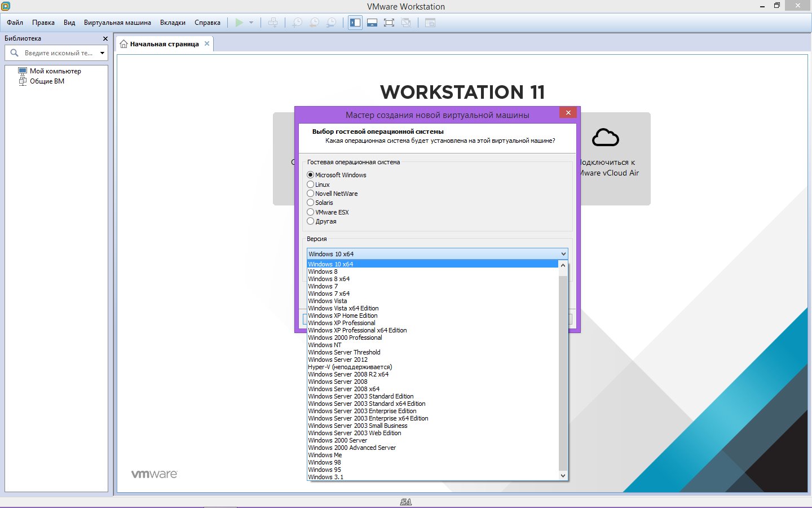The height and width of the screenshot is (508, 812).
Task: Choose Windows XP Home Edition
Action: [433, 316]
